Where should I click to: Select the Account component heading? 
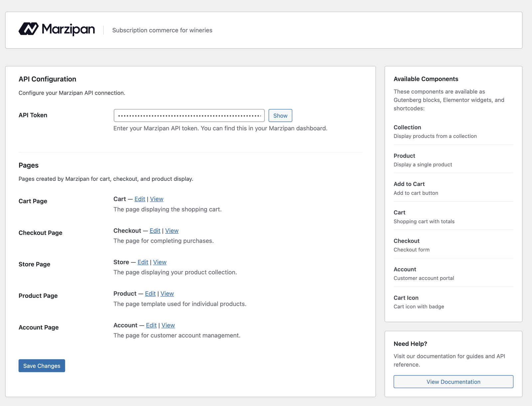(405, 269)
